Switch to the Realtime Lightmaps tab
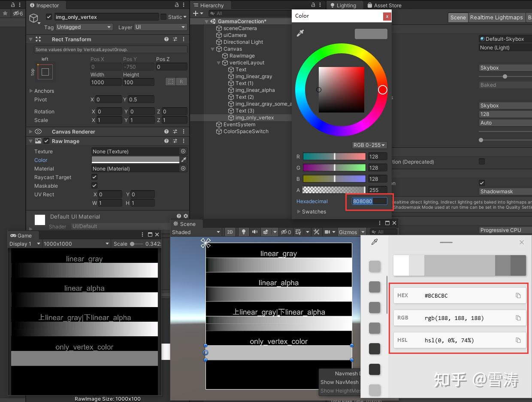Image resolution: width=532 pixels, height=402 pixels. [x=496, y=18]
